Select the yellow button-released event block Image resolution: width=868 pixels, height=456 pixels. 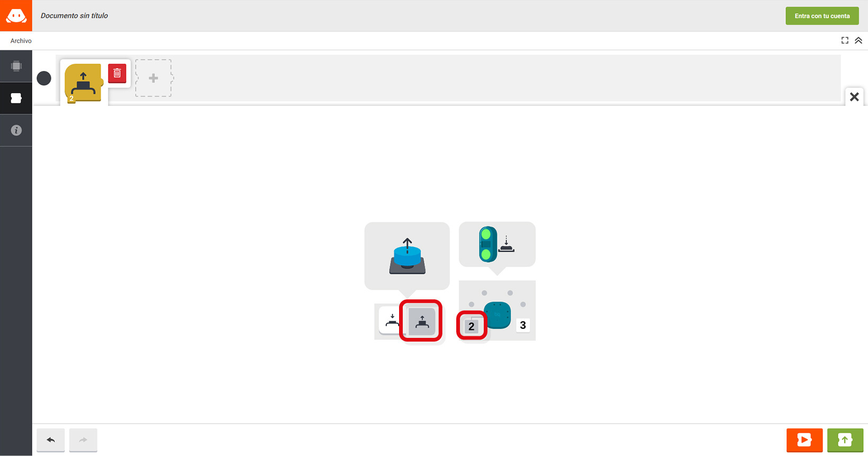point(83,83)
